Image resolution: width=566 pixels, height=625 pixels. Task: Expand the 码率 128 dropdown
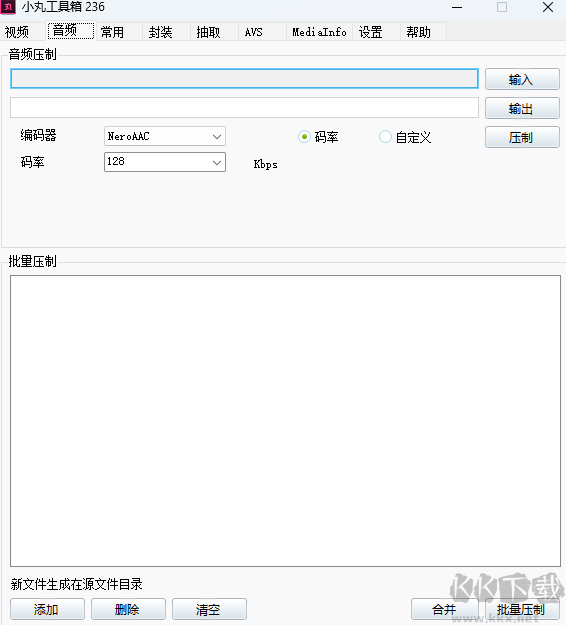[165, 162]
